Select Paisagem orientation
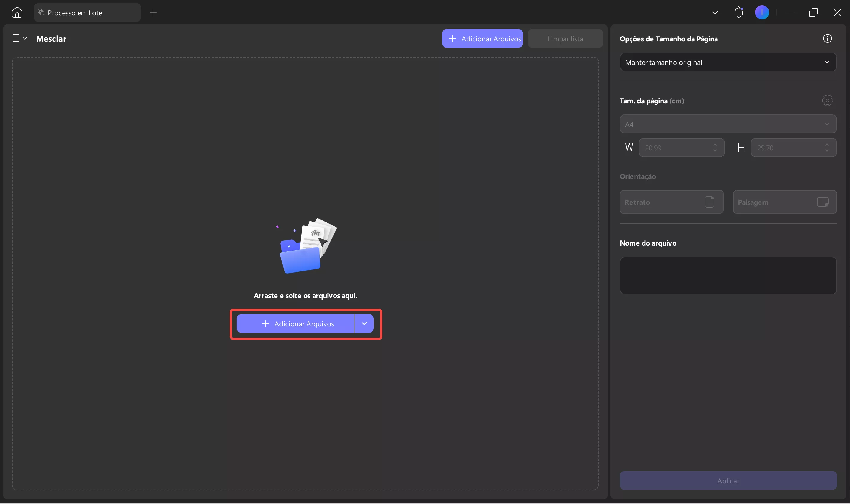The image size is (850, 504). click(x=785, y=202)
